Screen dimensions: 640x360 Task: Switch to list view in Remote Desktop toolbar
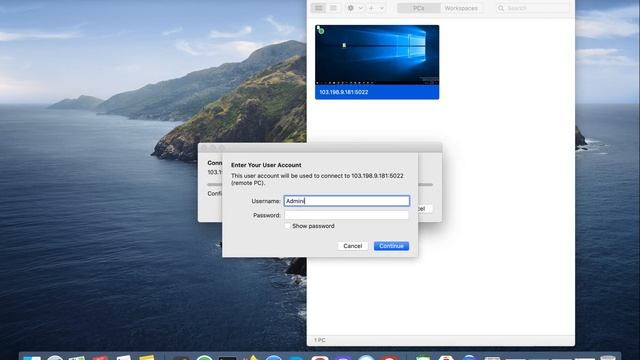coord(333,8)
